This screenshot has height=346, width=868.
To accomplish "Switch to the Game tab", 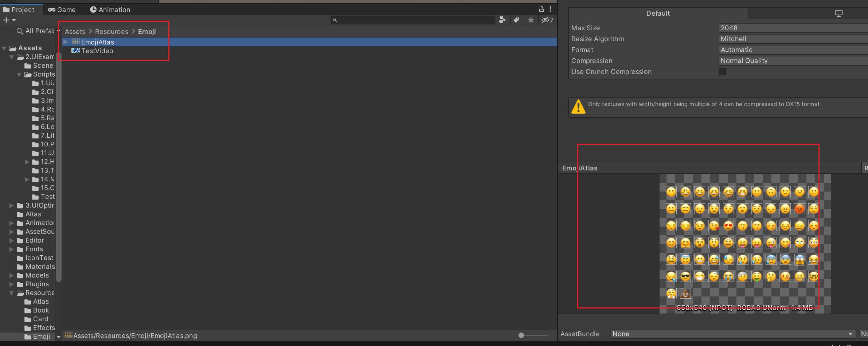I will coord(62,9).
